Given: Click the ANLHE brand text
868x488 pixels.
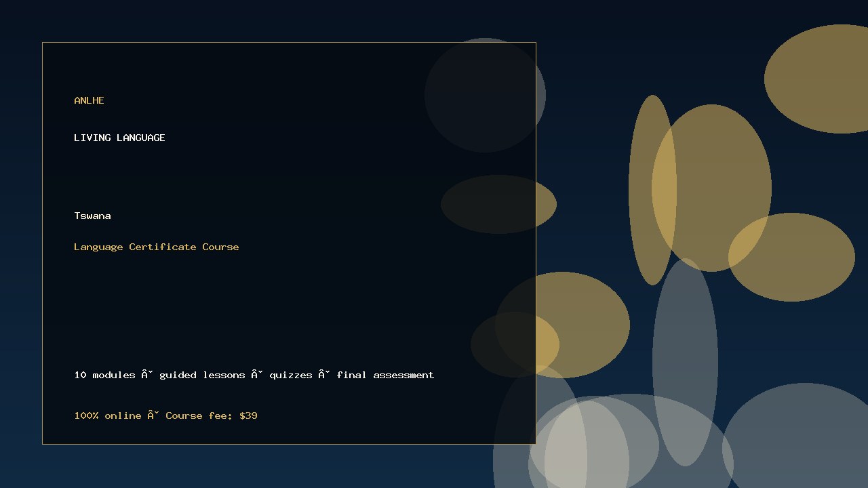Looking at the screenshot, I should pos(89,100).
